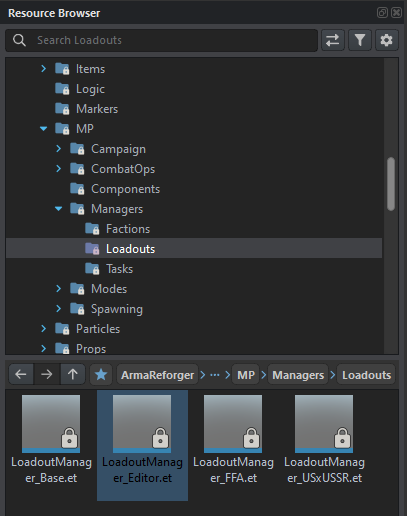Toggle the favorites star button
The width and height of the screenshot is (407, 516).
click(x=101, y=375)
